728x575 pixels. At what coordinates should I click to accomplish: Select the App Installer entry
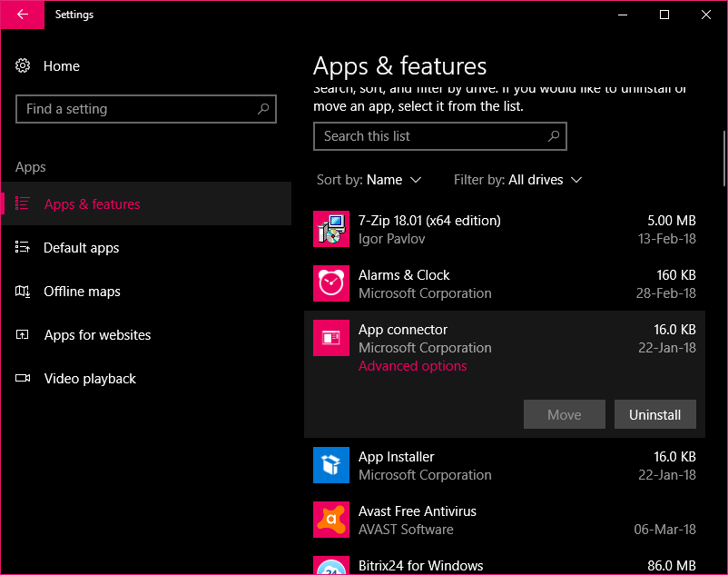[505, 465]
